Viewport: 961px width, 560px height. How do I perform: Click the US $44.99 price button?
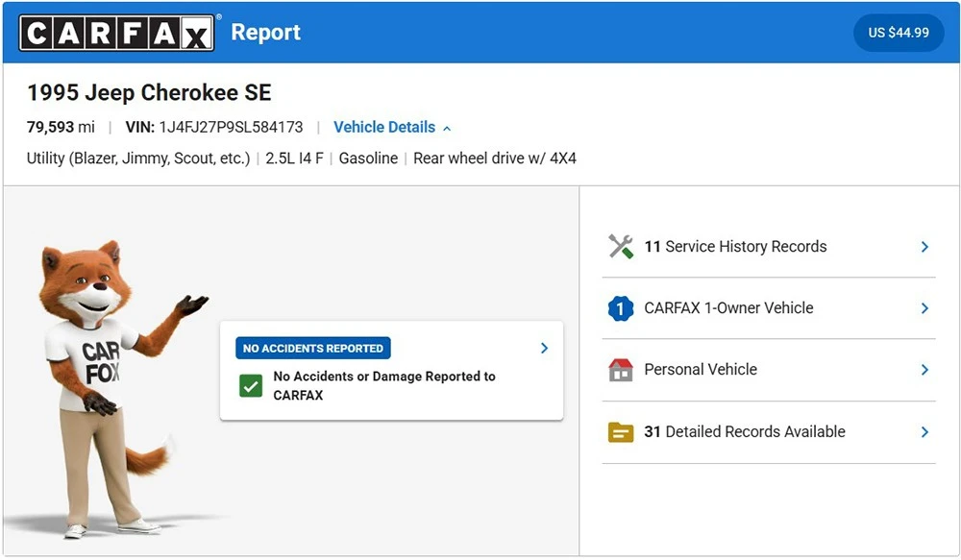coord(898,33)
